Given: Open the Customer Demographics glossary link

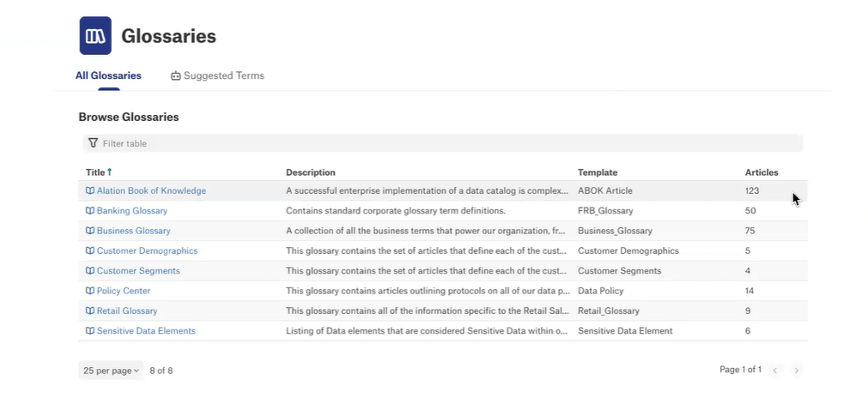Looking at the screenshot, I should pos(148,250).
